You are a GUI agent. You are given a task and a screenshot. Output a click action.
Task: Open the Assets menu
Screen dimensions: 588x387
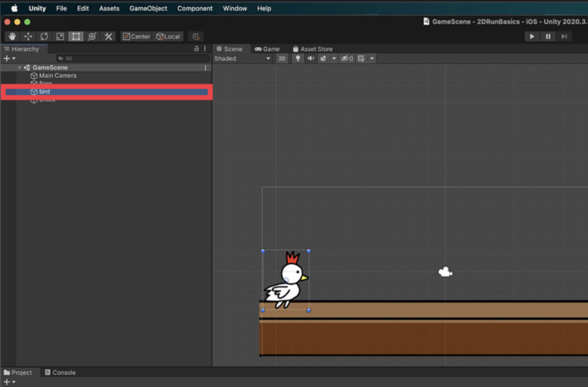point(109,8)
